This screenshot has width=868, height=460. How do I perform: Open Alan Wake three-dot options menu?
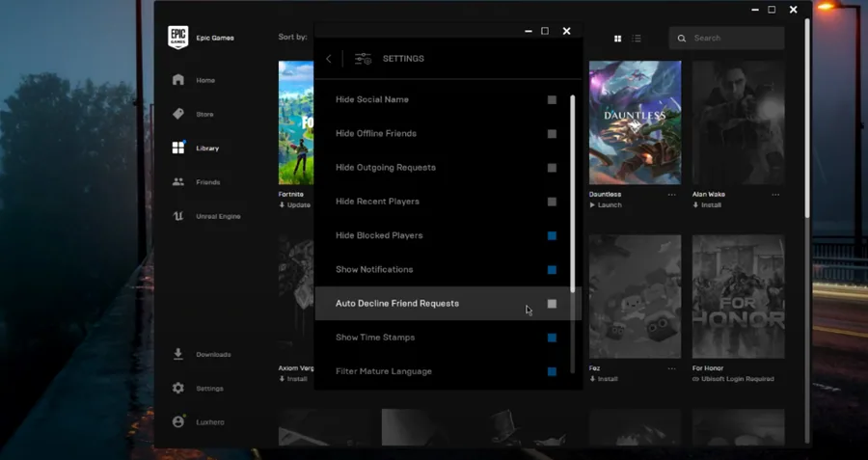pos(775,195)
